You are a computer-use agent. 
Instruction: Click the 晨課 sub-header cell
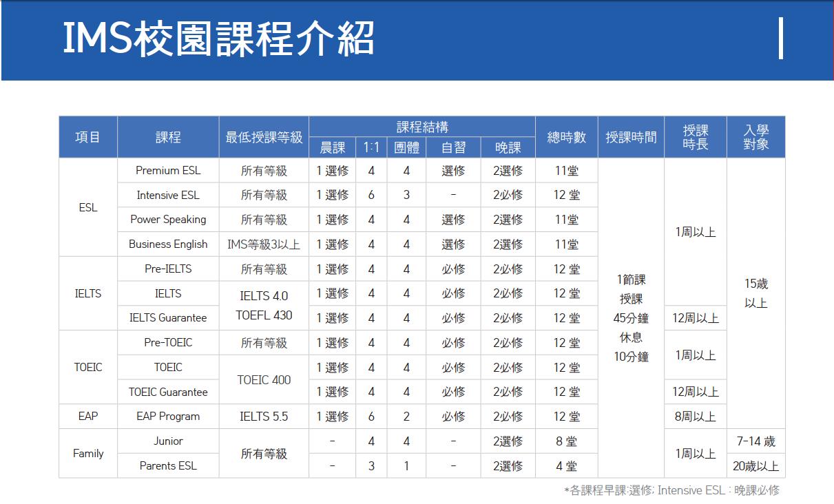tap(332, 148)
